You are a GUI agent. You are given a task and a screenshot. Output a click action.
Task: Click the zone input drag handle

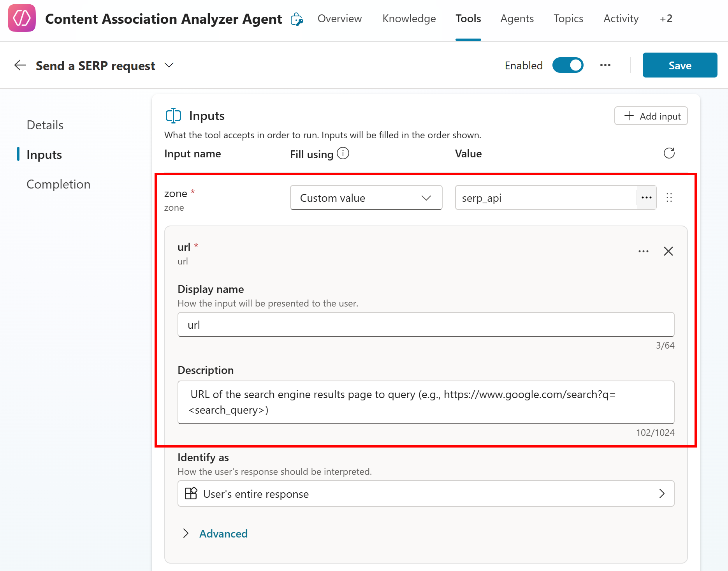click(670, 197)
